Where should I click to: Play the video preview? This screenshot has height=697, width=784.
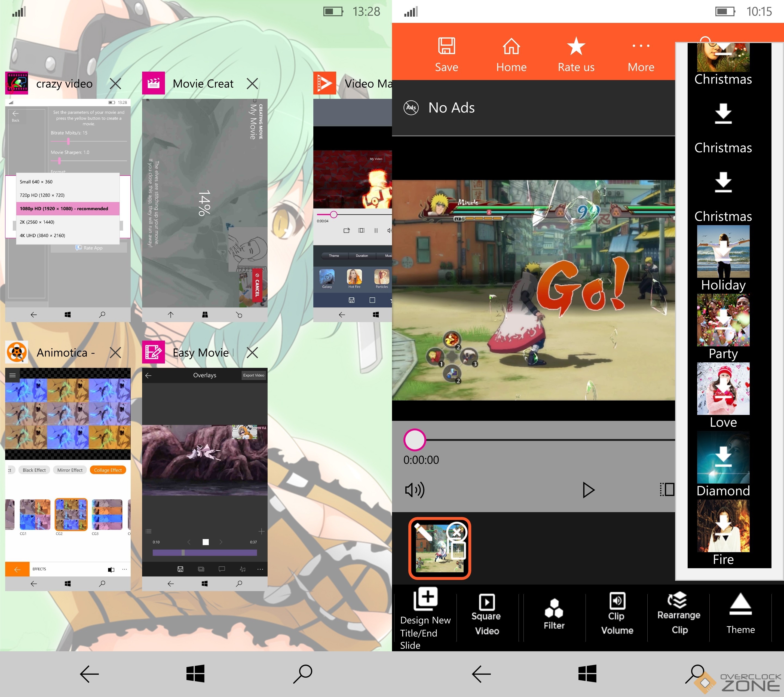tap(588, 490)
